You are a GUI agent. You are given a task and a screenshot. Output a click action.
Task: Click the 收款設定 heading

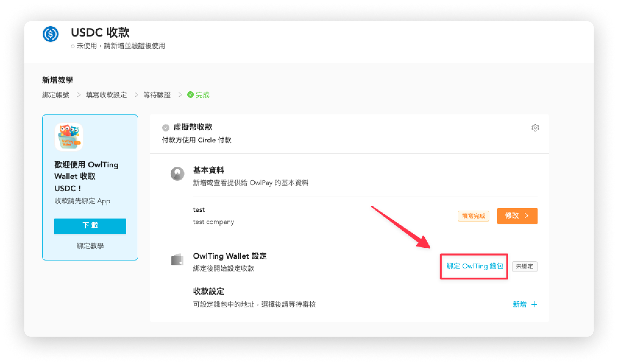[x=208, y=291]
